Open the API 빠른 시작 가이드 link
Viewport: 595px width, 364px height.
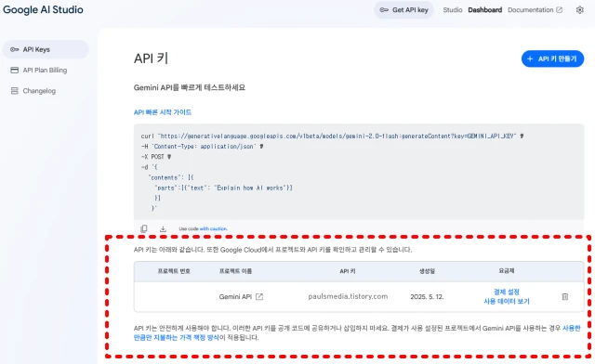(x=163, y=112)
